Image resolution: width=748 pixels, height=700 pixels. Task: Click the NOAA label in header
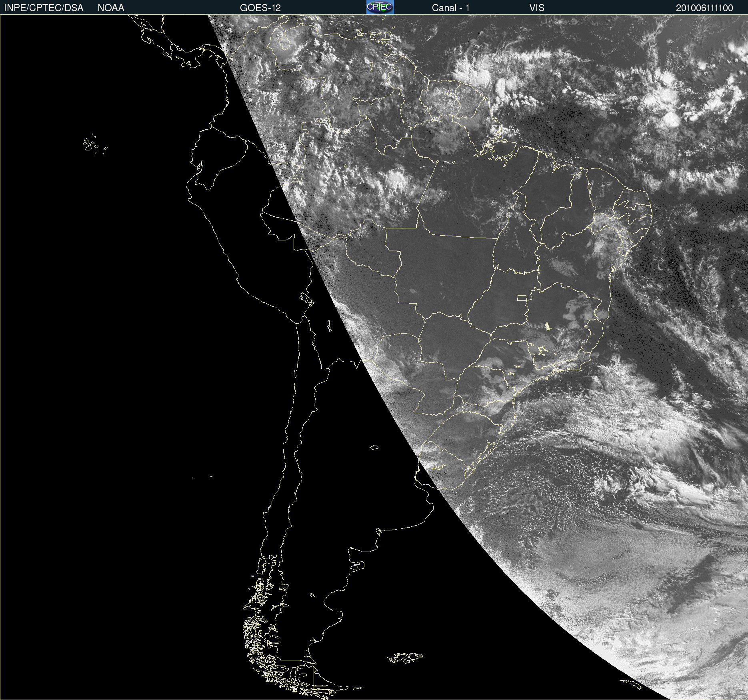111,8
